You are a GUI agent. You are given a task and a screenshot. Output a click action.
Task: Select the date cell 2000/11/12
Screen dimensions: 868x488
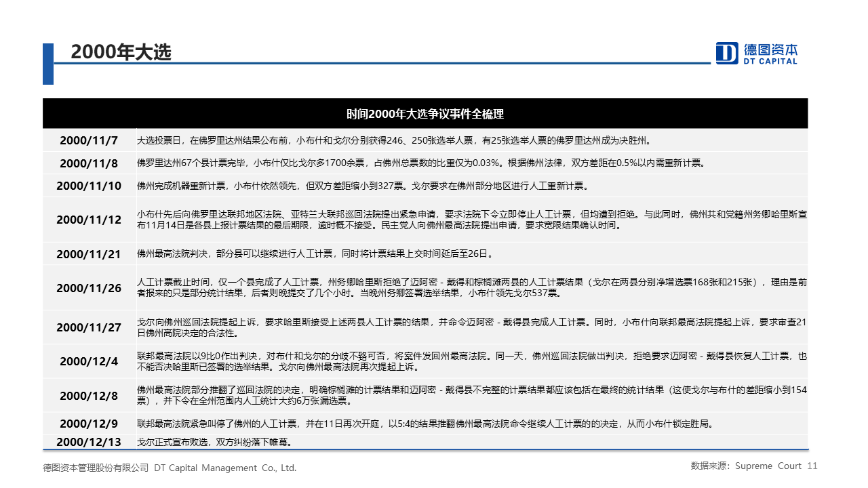pyautogui.click(x=89, y=220)
